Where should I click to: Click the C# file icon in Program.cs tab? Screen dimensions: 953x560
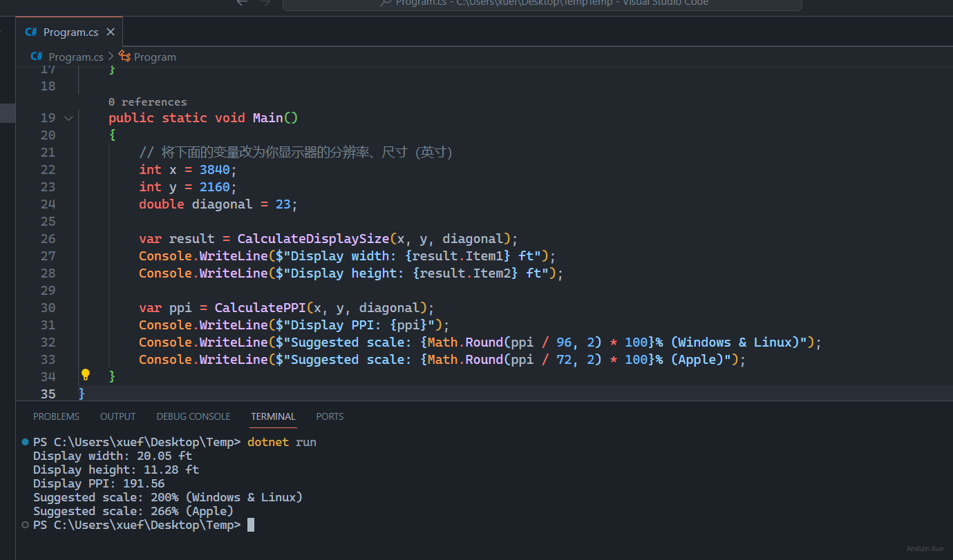click(31, 32)
